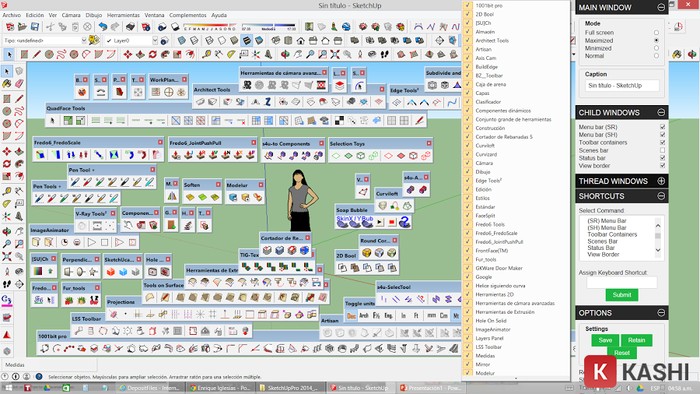Click the Assign Keyboard Shortcut input field
The image size is (700, 394).
[621, 282]
